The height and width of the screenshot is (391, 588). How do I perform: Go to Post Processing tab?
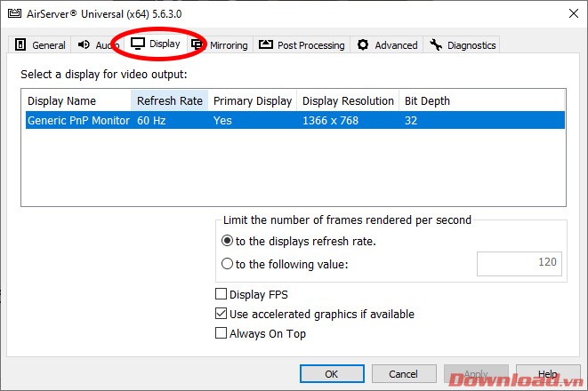pos(302,45)
